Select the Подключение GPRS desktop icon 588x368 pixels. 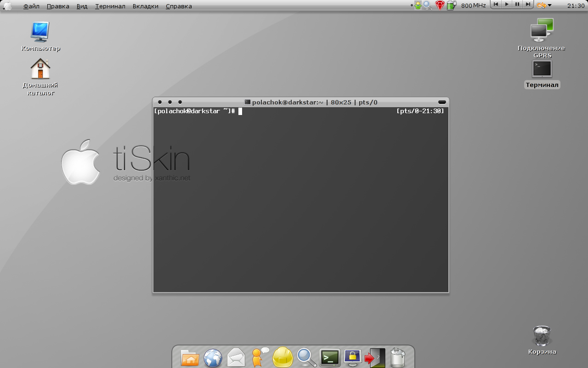(542, 38)
